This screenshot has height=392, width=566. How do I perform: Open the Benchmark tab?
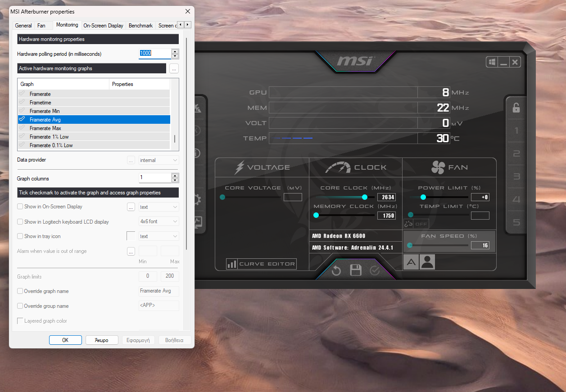[x=140, y=26]
